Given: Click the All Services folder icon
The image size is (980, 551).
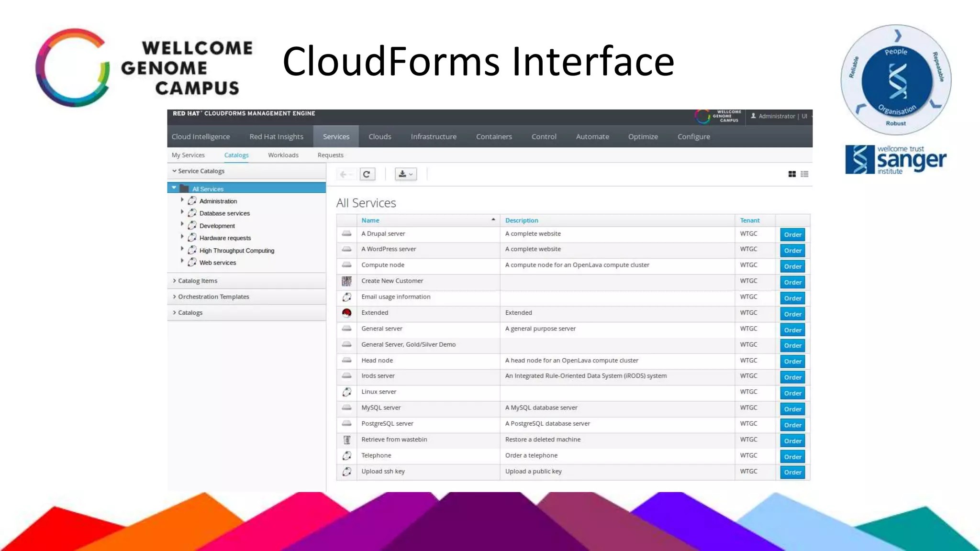Looking at the screenshot, I should [x=184, y=188].
